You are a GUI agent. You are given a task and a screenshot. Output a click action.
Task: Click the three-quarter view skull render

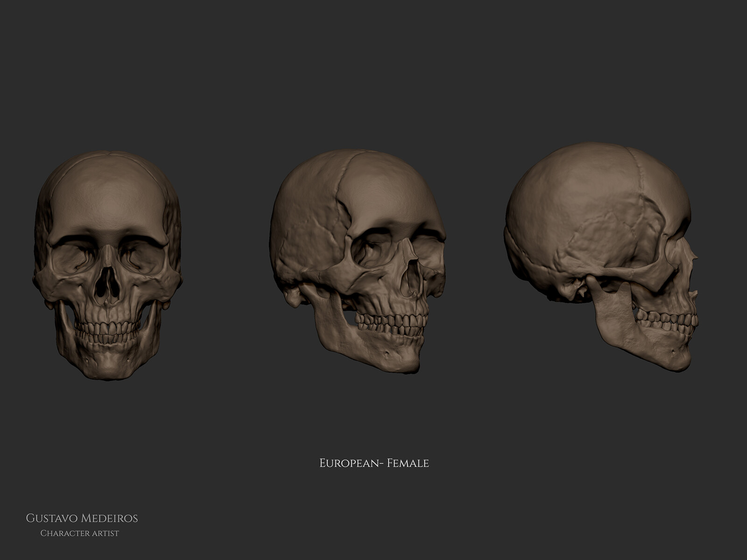pos(358,262)
